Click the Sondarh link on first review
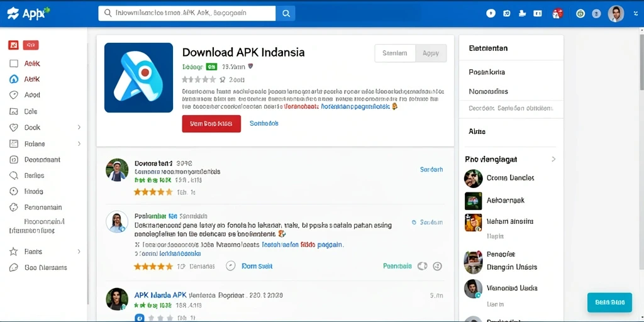The height and width of the screenshot is (322, 644). 431,169
